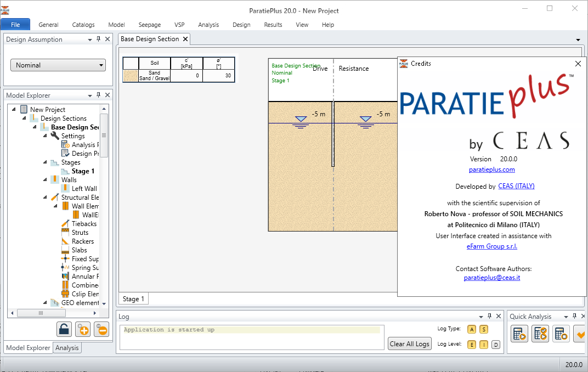Click the orange checkmark validation icon
This screenshot has width=588, height=372.
tap(580, 334)
